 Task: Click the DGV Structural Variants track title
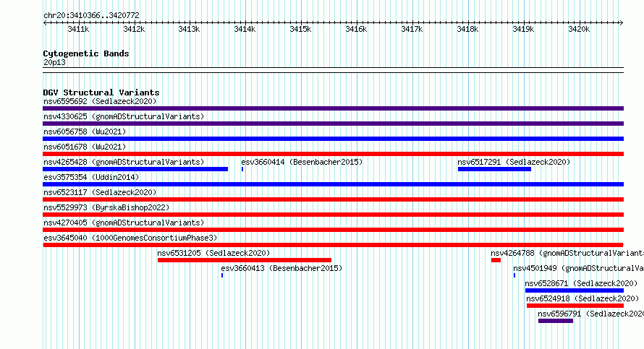(x=101, y=92)
